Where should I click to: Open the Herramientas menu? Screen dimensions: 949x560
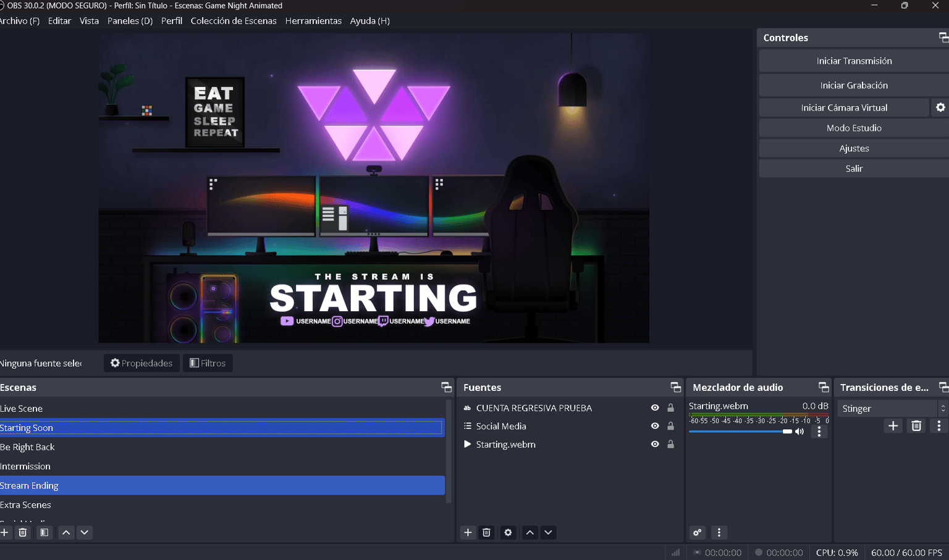[313, 21]
